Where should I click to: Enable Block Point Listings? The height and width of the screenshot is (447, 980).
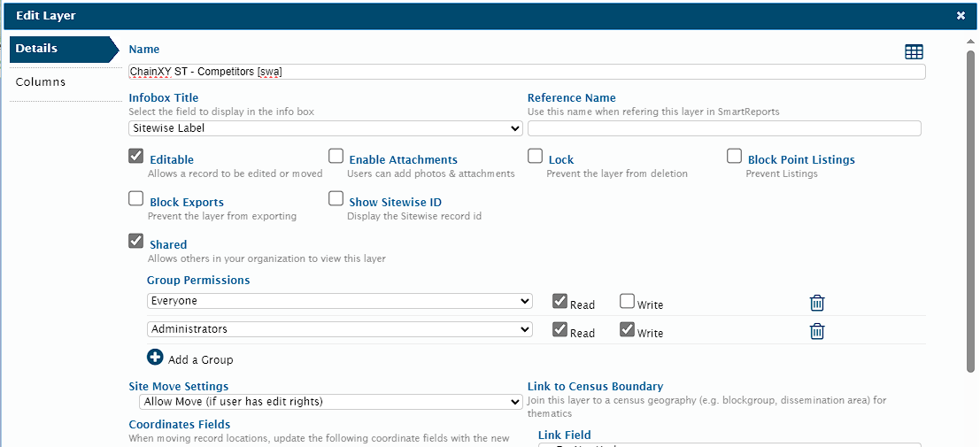tap(735, 157)
